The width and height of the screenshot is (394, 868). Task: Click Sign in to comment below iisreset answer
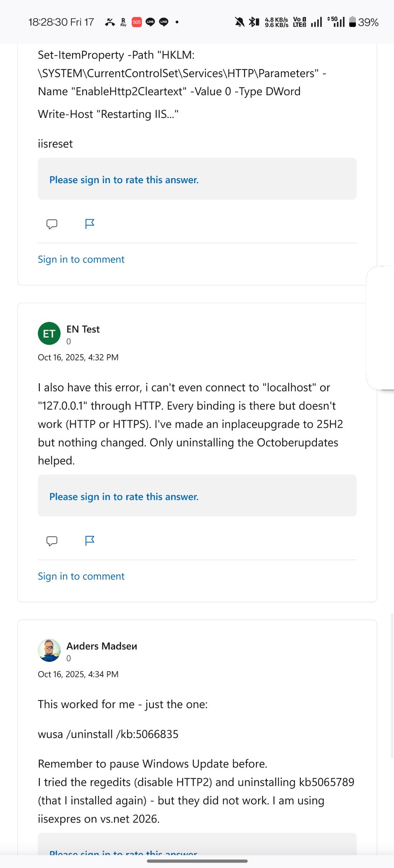pos(81,260)
